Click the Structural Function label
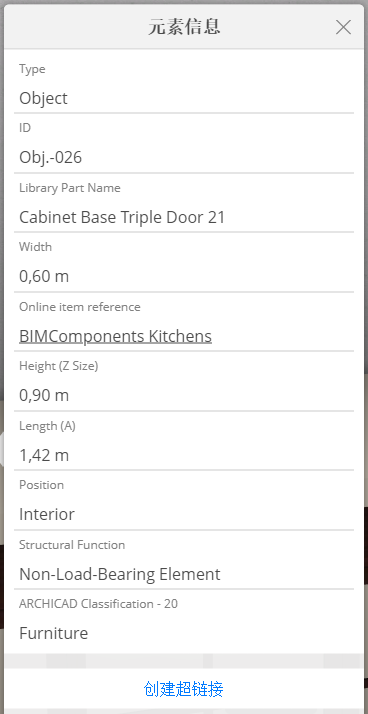Viewport: 368px width, 714px height. point(72,545)
